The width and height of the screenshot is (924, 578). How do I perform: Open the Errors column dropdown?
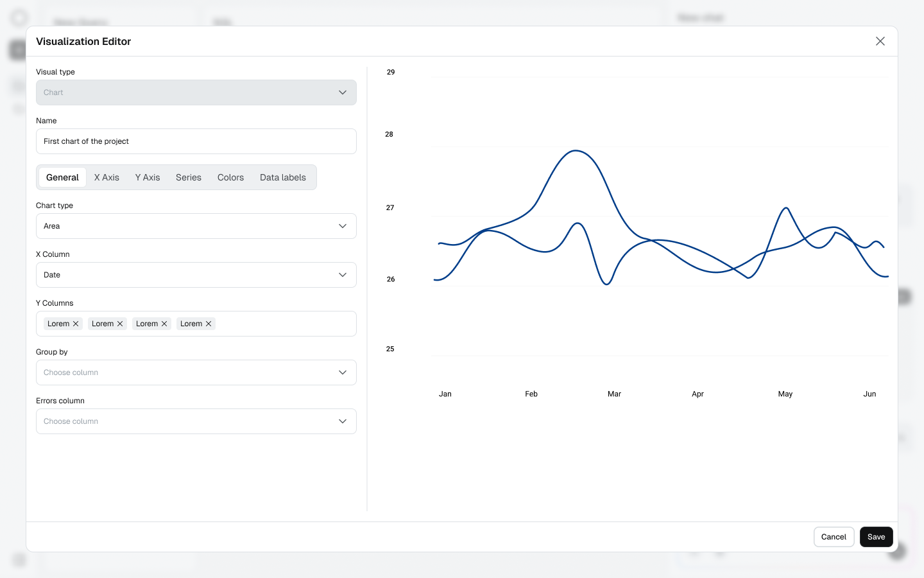tap(196, 421)
